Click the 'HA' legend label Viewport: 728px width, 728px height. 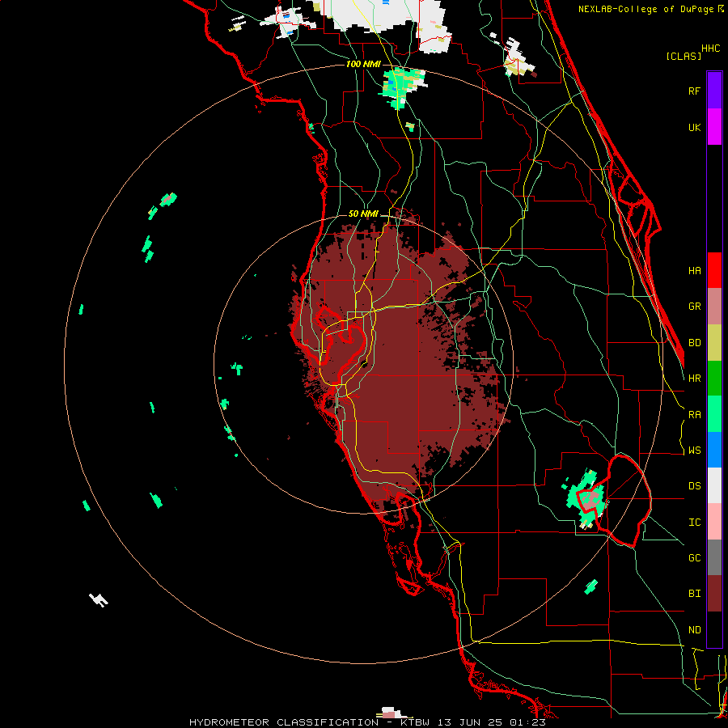(694, 270)
